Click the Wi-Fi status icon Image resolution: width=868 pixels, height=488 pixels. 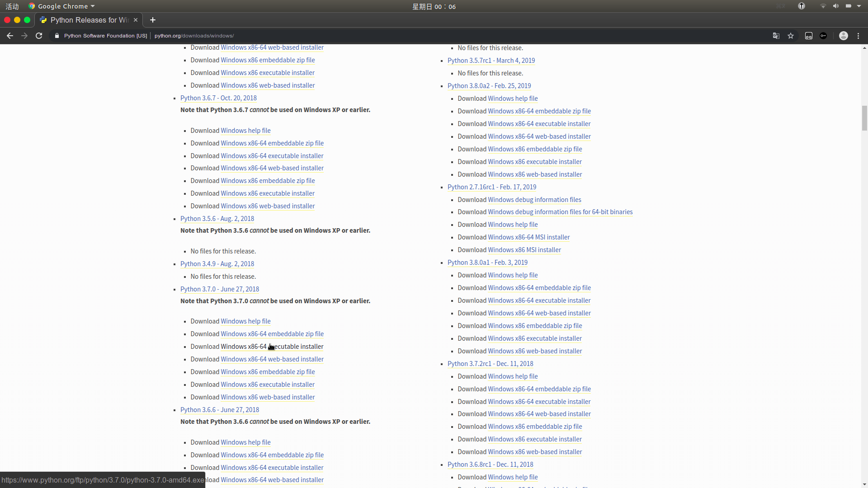pos(823,6)
